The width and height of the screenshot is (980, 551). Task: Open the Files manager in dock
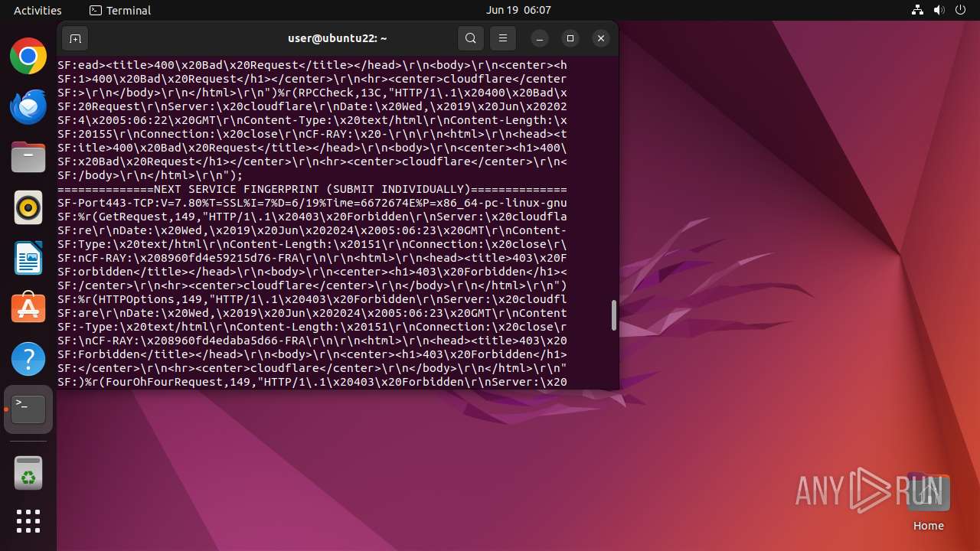click(28, 157)
